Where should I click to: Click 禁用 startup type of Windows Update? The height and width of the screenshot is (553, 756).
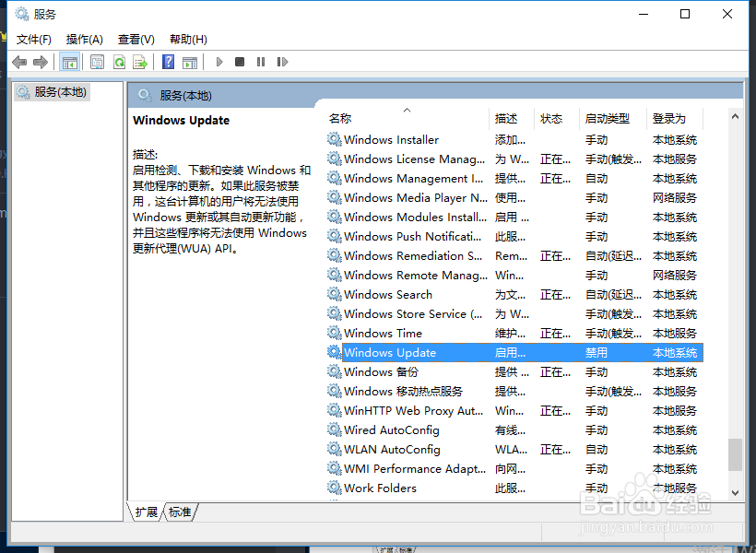click(x=597, y=352)
